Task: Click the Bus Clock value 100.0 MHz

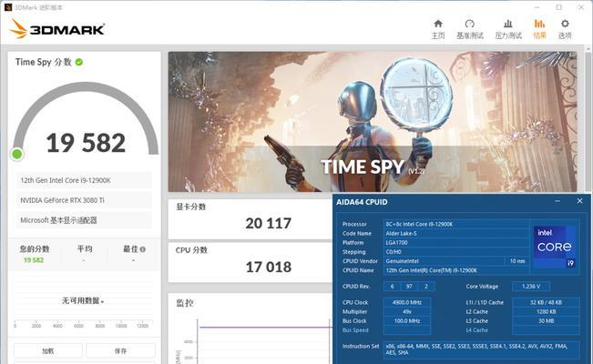Action: point(407,321)
